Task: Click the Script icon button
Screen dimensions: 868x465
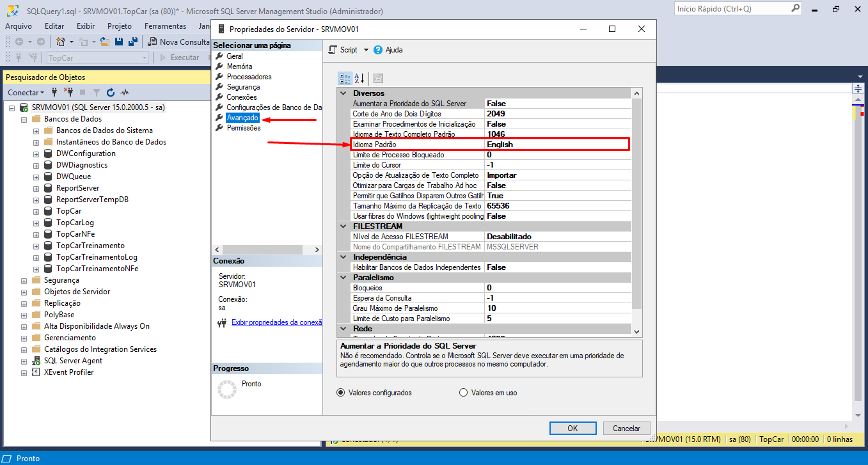Action: 333,50
